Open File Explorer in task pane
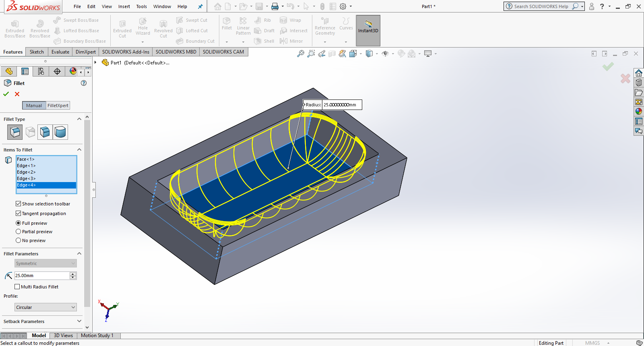 click(x=639, y=92)
